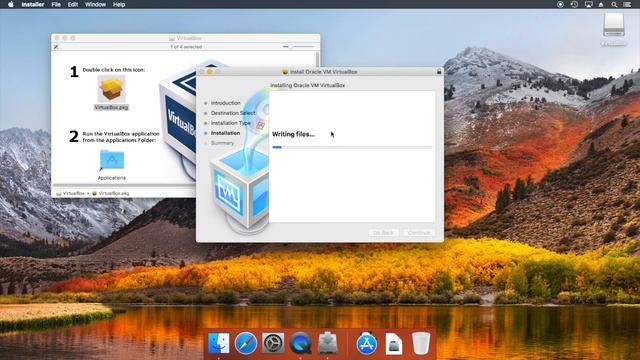The image size is (640, 360).
Task: Select the Summary step in the sidebar
Action: click(222, 143)
